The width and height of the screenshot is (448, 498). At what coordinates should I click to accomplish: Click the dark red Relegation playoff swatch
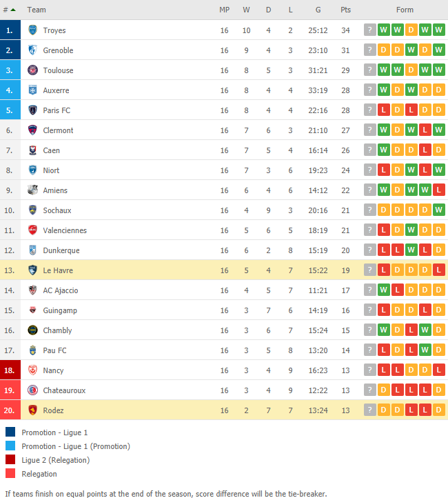click(10, 459)
